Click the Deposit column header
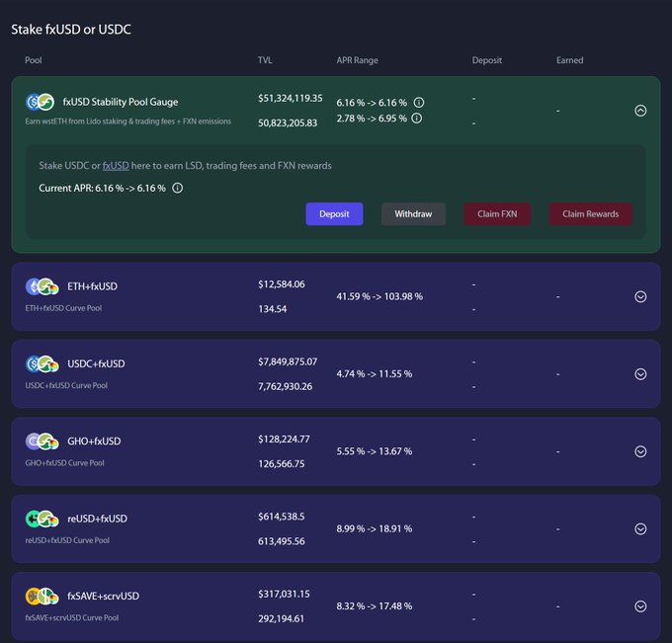This screenshot has width=672, height=643. tap(487, 60)
